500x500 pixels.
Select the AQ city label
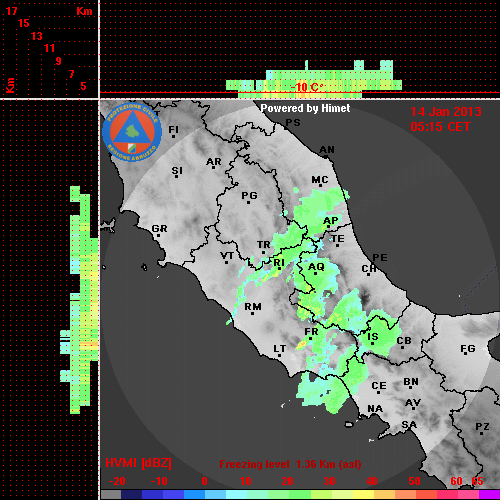(316, 267)
